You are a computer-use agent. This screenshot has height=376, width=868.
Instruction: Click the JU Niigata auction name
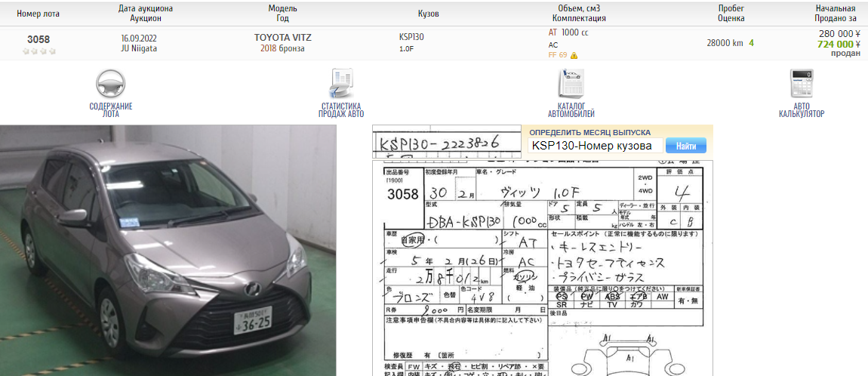click(x=138, y=48)
